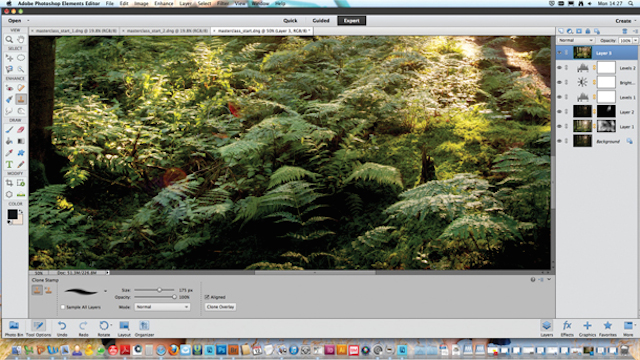This screenshot has width=640, height=360.
Task: Create a new layer in Layers panel
Action: pos(561,31)
